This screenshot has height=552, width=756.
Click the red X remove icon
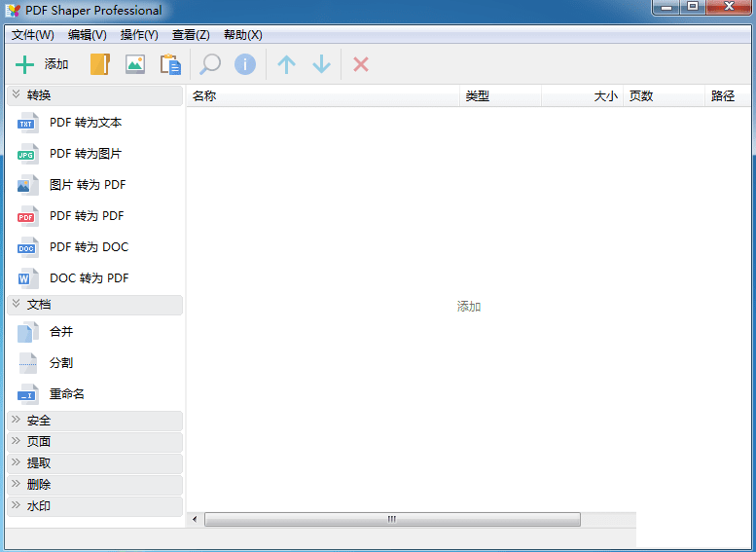361,64
